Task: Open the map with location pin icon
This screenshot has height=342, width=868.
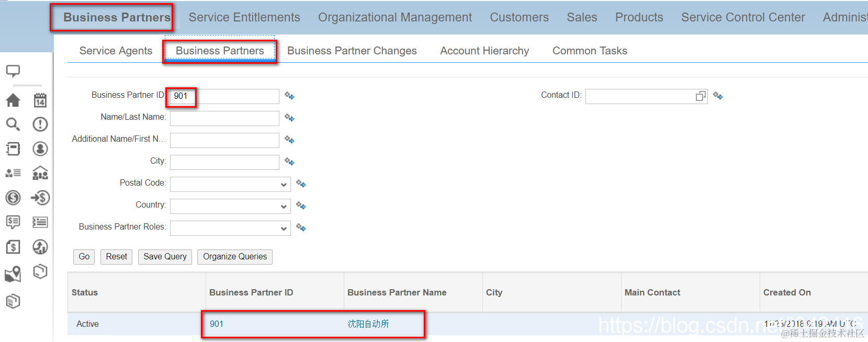Action: (x=13, y=274)
